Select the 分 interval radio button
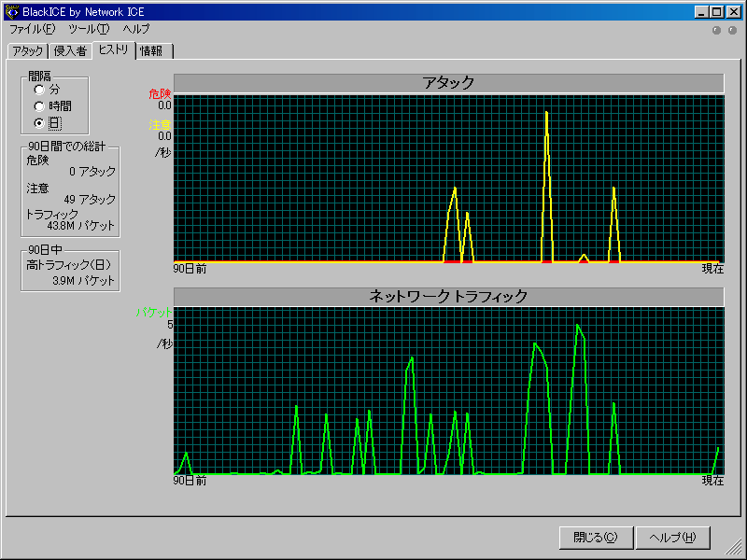 (x=39, y=90)
